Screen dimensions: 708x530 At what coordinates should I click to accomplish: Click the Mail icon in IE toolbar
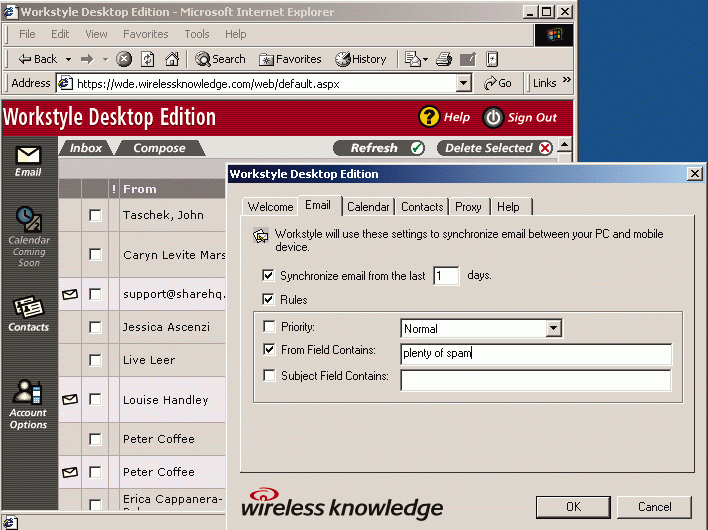[412, 59]
